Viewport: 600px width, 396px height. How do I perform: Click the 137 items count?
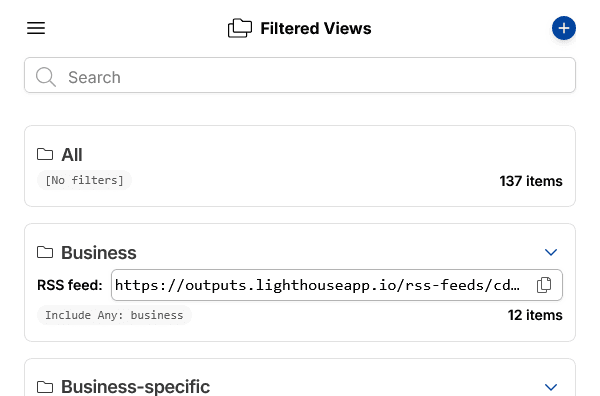coord(531,181)
